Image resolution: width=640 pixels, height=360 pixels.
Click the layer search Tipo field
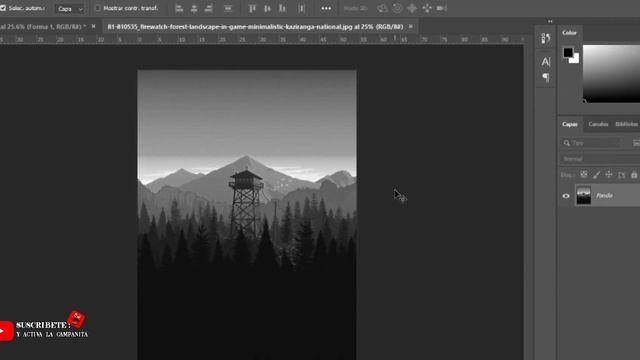pyautogui.click(x=591, y=143)
